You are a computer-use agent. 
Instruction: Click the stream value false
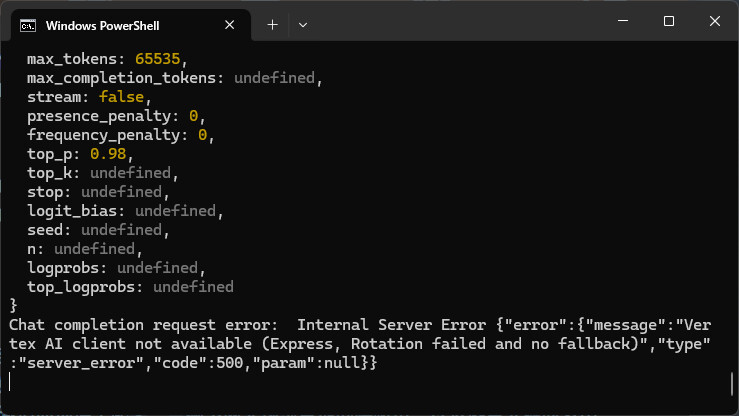[122, 97]
